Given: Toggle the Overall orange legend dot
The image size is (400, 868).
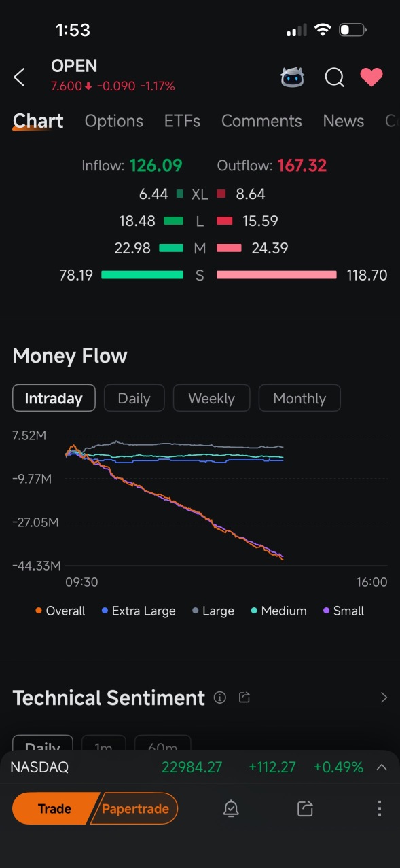Looking at the screenshot, I should (x=39, y=611).
